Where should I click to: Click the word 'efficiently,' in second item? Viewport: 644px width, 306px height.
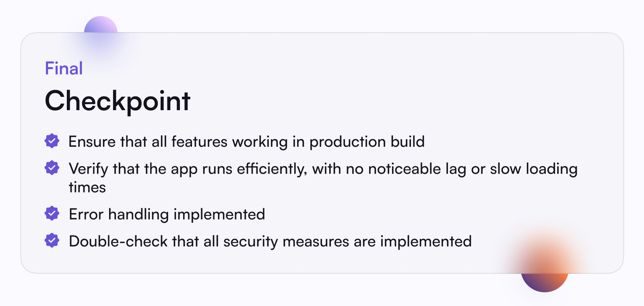tap(272, 169)
